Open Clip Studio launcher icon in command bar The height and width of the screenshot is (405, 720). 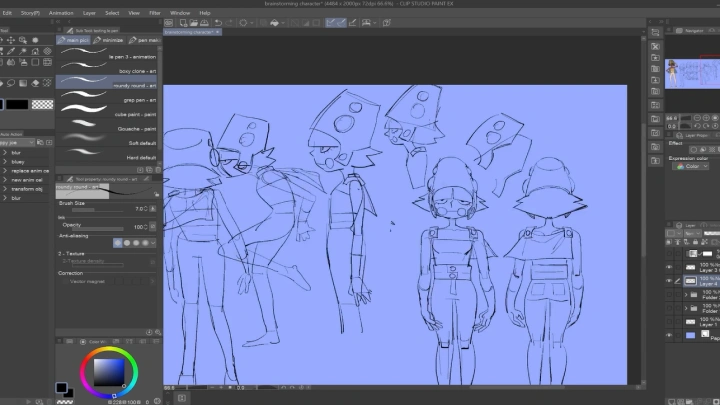pos(169,22)
